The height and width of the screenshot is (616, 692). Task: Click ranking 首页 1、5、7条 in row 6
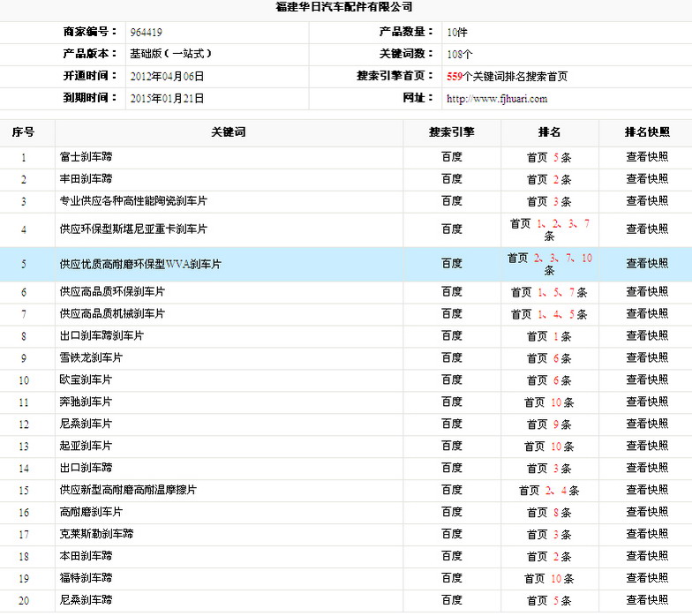pyautogui.click(x=549, y=292)
